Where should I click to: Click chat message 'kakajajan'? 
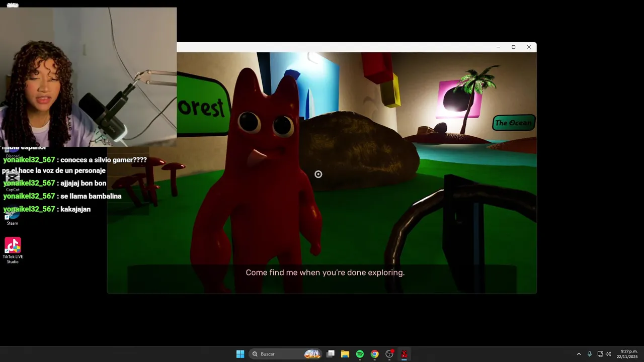click(75, 209)
